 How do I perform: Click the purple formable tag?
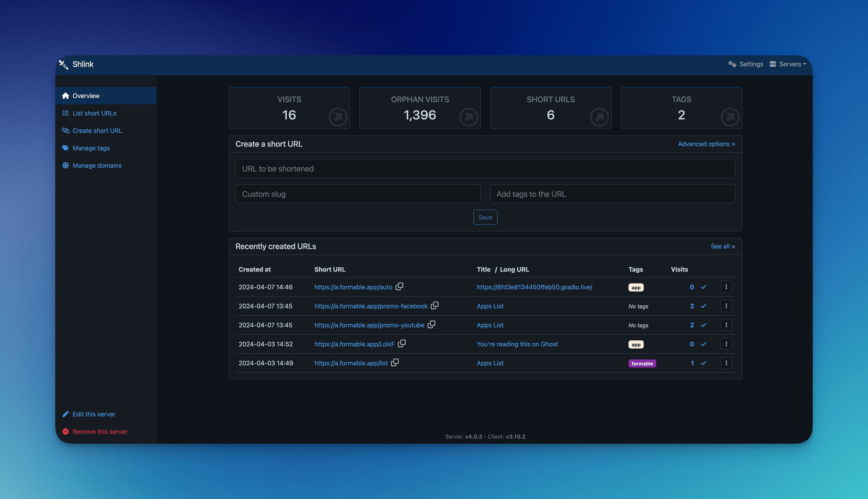pyautogui.click(x=642, y=363)
